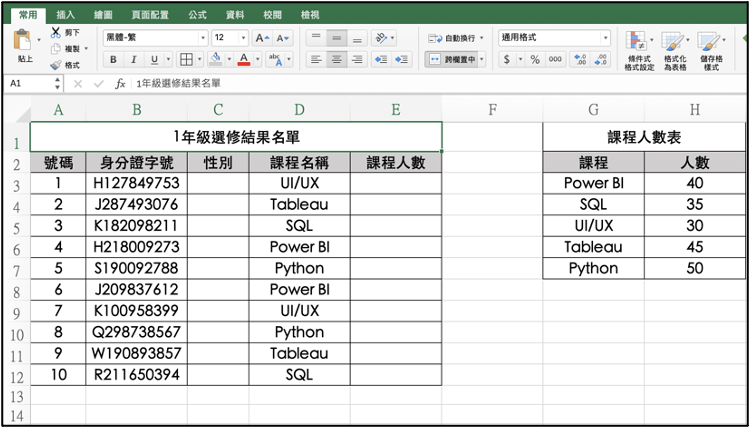Open the fill color dropdown arrow
Image resolution: width=750 pixels, height=428 pixels.
tap(229, 60)
